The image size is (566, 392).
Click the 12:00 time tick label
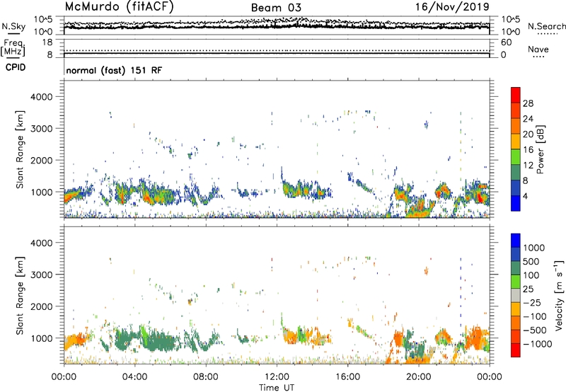[x=277, y=377]
